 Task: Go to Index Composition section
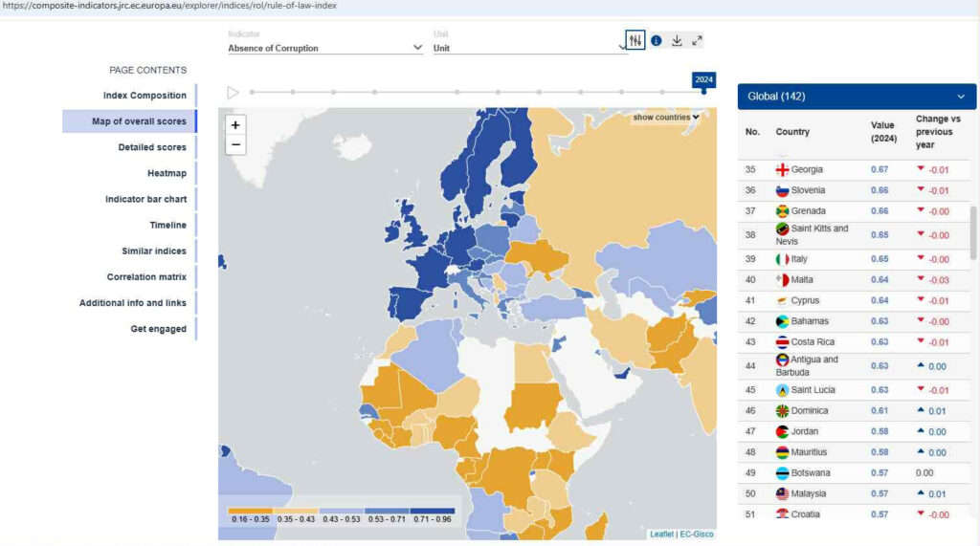pos(145,96)
